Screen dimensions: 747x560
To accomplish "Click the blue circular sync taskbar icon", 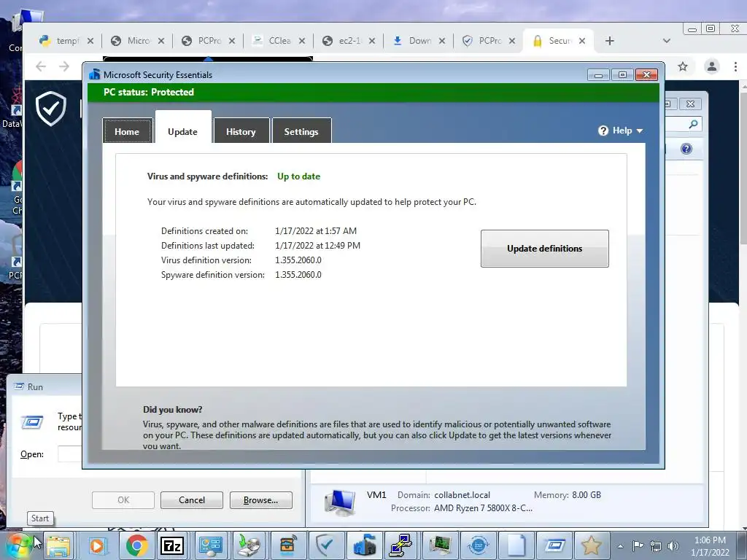I will click(479, 545).
